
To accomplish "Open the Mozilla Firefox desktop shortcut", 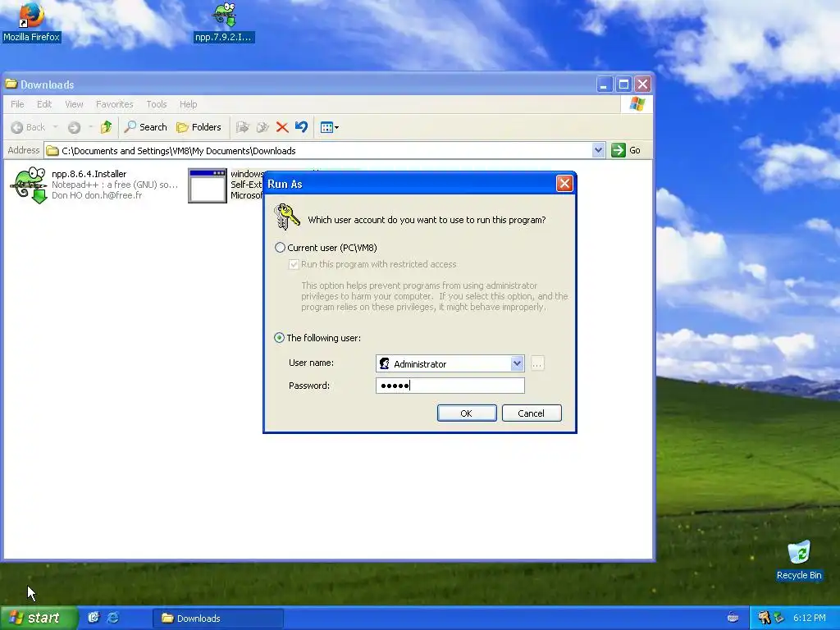I will coord(31,21).
